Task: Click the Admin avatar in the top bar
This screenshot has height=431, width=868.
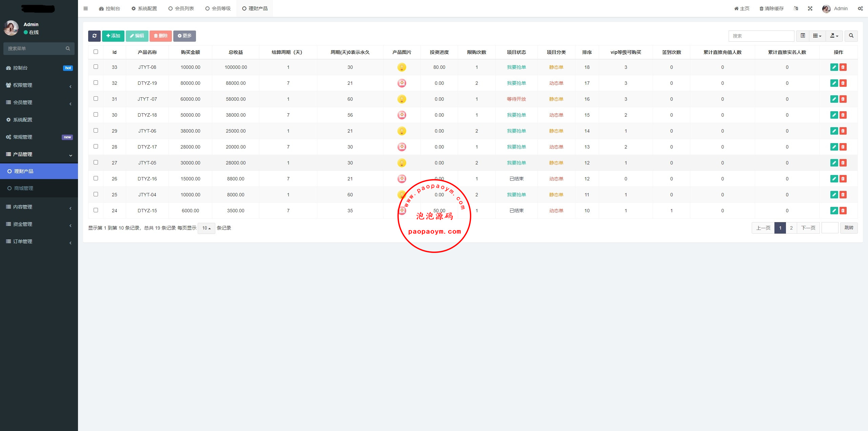Action: pos(826,8)
